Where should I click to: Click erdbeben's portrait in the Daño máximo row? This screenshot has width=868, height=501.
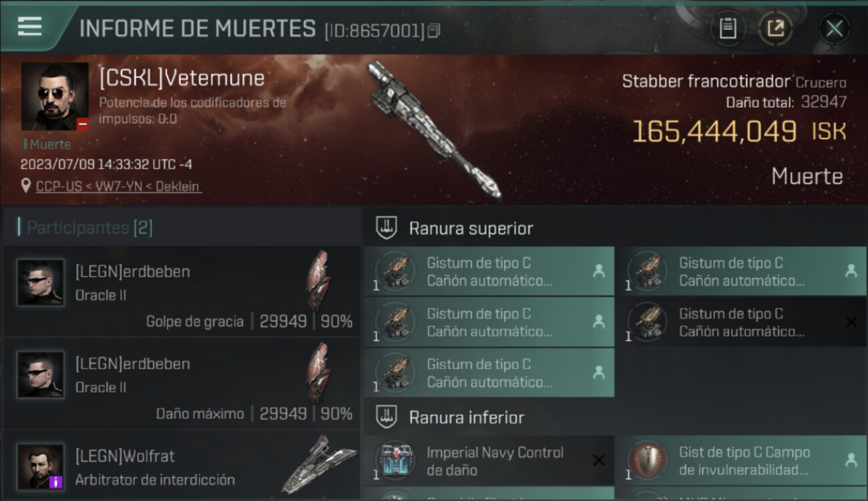41,375
